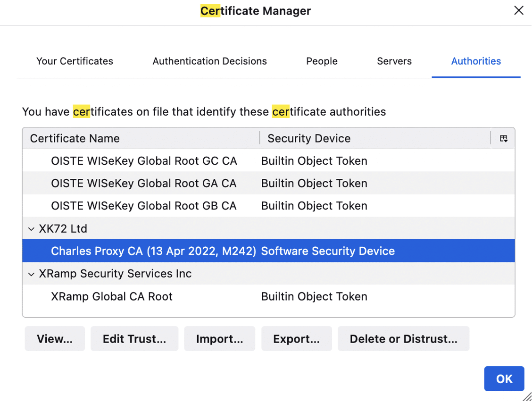Click the View... button
Viewport: 532px width, 403px height.
(55, 338)
